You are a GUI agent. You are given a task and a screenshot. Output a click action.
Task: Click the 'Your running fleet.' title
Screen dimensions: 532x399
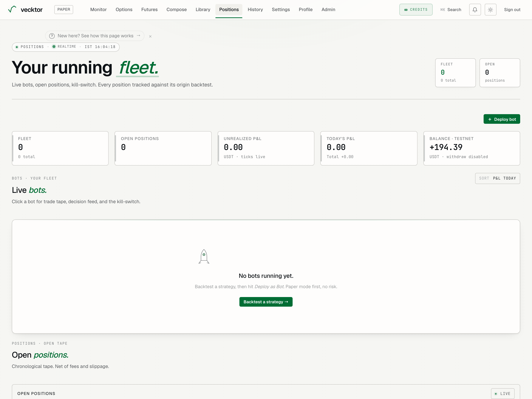(85, 68)
